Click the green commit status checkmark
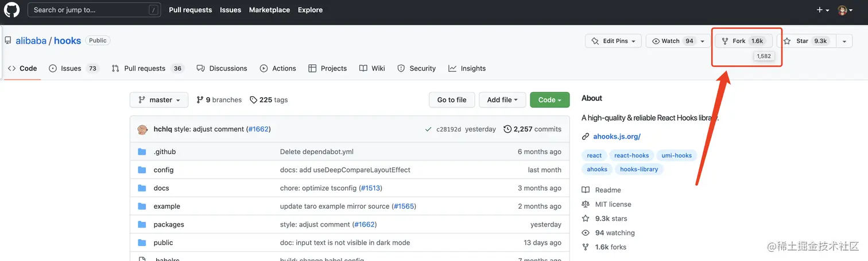 (x=428, y=129)
